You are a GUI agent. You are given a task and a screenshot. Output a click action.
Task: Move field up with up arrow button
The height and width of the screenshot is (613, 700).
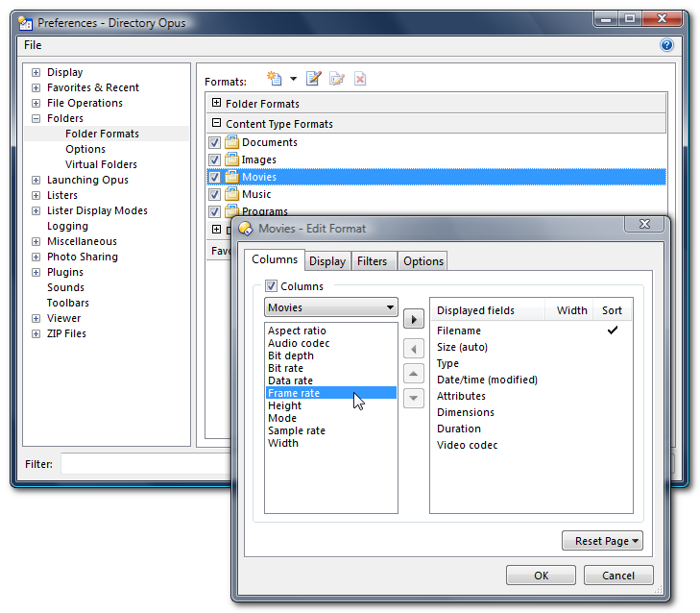pyautogui.click(x=413, y=374)
